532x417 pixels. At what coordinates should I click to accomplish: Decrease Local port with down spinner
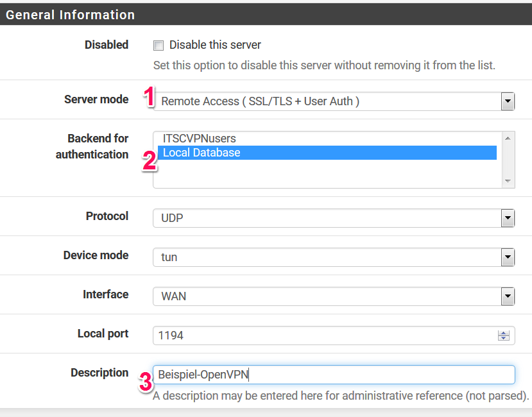tap(504, 338)
